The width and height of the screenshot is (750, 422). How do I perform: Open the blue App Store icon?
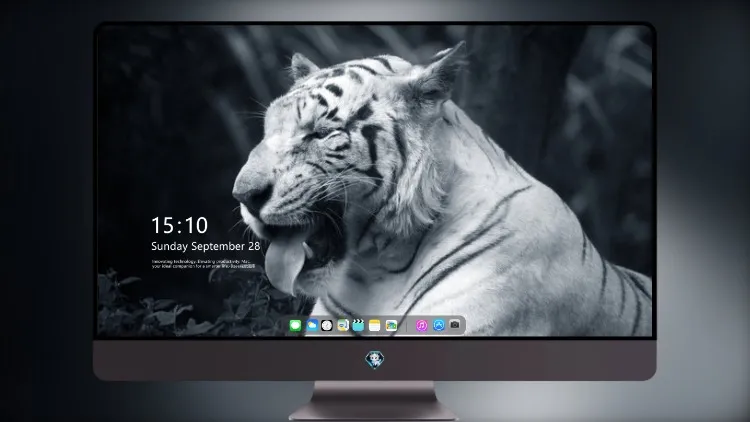coord(439,325)
